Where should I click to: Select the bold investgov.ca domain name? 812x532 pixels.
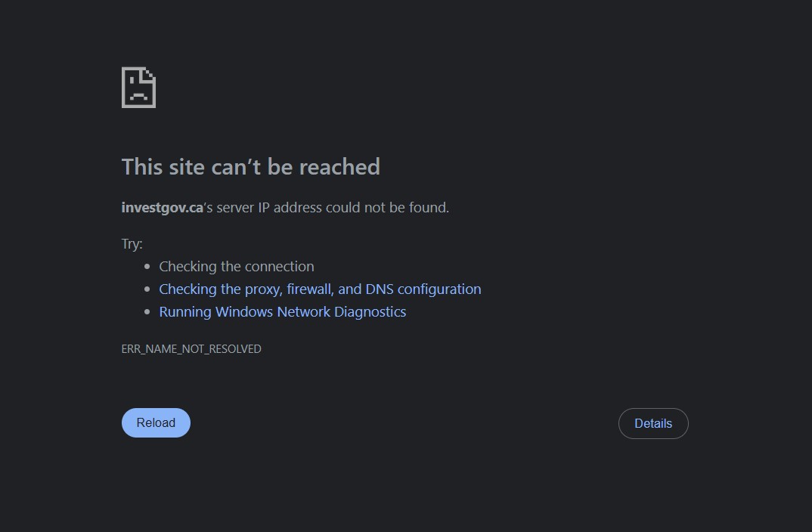coord(162,208)
